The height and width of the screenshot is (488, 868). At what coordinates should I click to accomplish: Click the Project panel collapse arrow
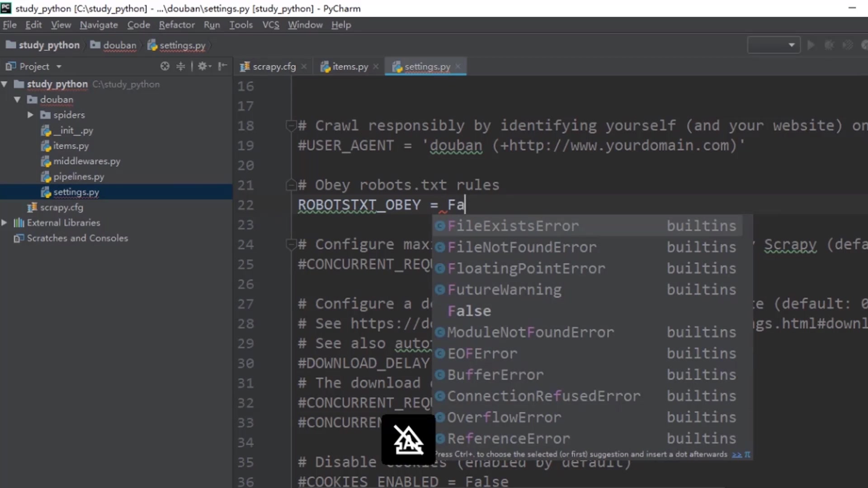coord(224,66)
